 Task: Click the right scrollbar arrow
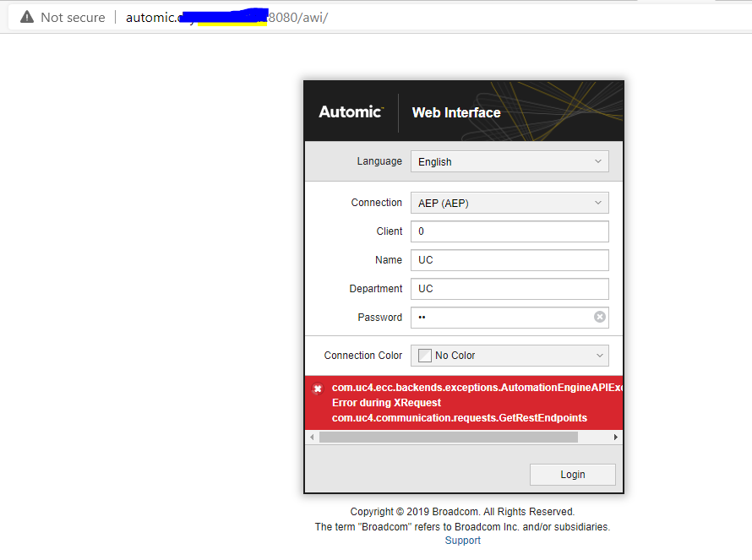(x=616, y=437)
